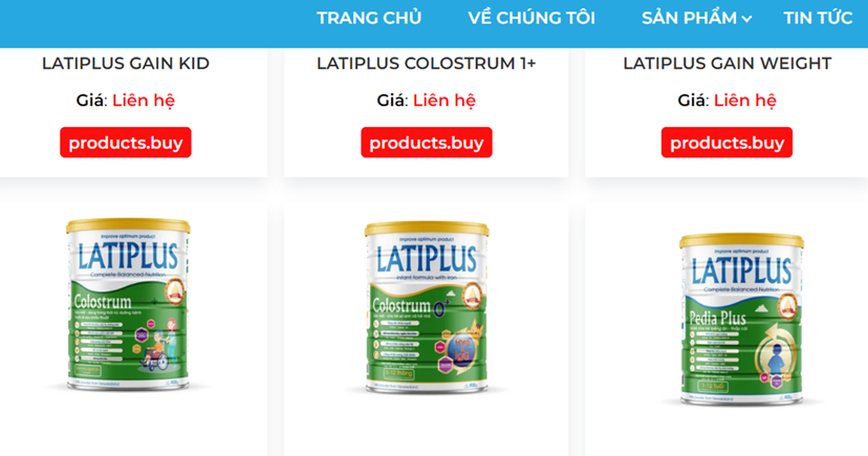Click Liên hệ price under GAIN KID
The height and width of the screenshot is (456, 868).
[143, 101]
